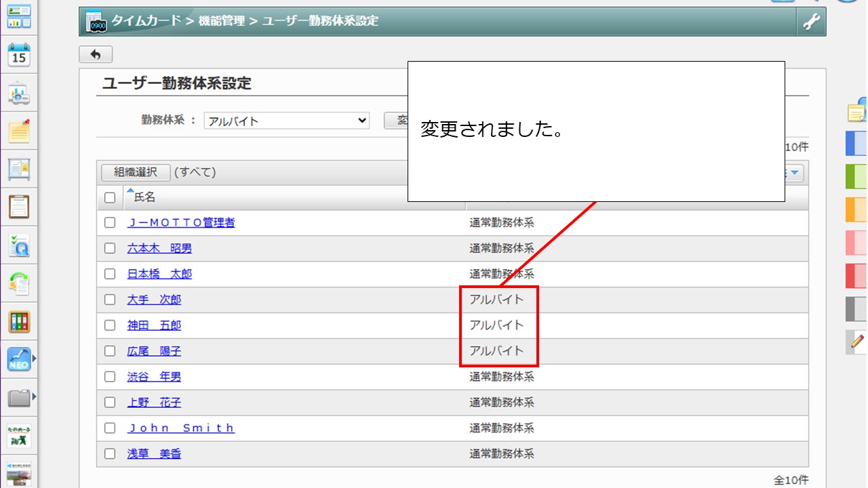The image size is (868, 488).
Task: Click the wrench settings icon
Action: coord(811,22)
